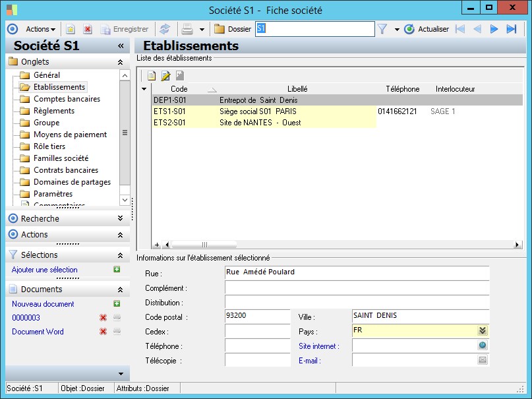Click green plus next to Nouveau document
The image size is (532, 399).
pyautogui.click(x=117, y=304)
